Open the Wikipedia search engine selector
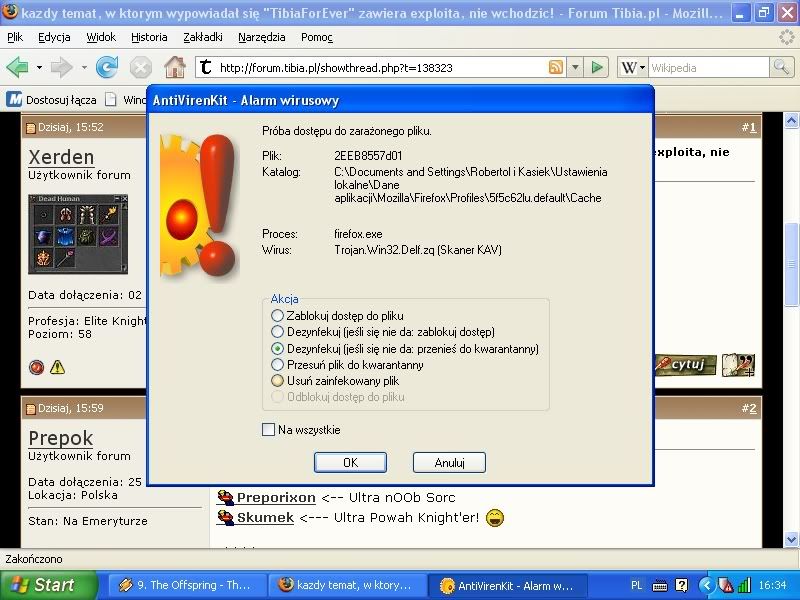This screenshot has width=800, height=600. point(633,67)
